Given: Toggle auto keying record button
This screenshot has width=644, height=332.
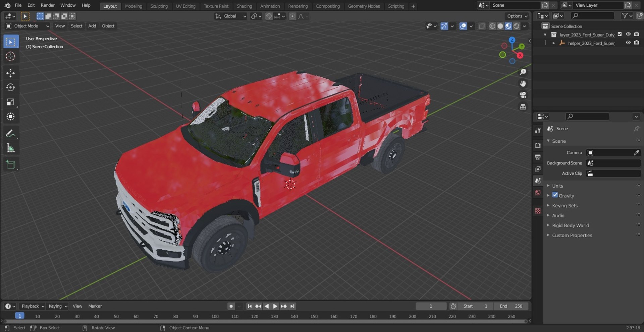Looking at the screenshot, I should pyautogui.click(x=231, y=306).
